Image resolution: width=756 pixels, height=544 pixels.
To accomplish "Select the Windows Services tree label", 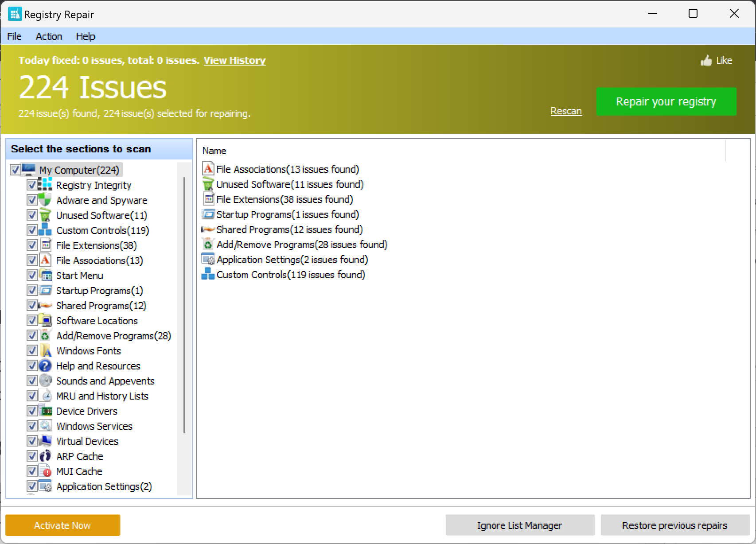I will 94,426.
